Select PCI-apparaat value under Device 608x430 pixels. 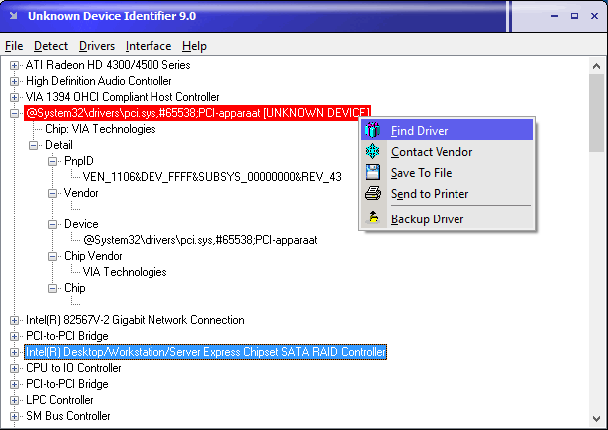200,240
